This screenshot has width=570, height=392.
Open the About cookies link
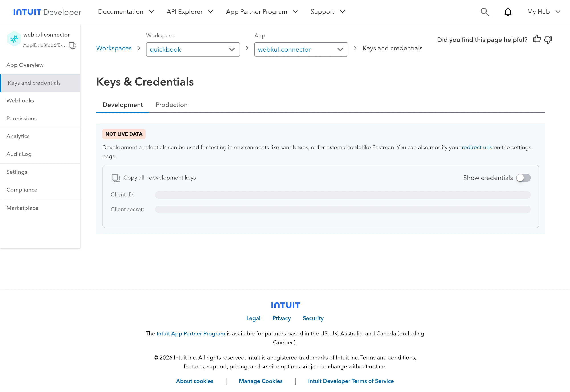[x=195, y=381]
